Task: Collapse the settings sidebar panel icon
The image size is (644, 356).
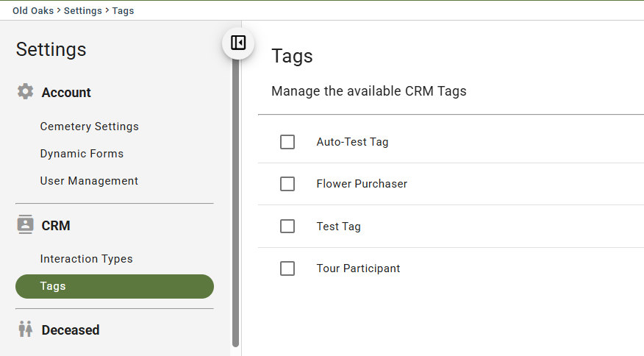Action: tap(238, 43)
